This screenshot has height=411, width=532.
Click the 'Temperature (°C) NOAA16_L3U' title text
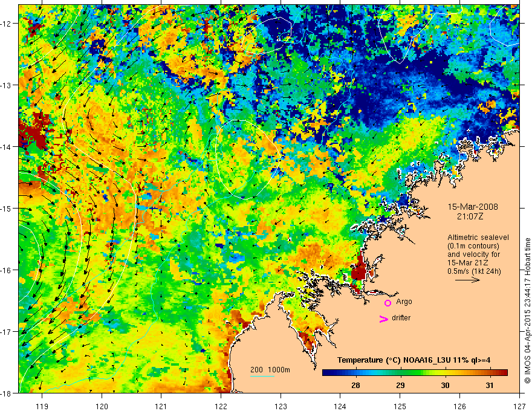[394, 360]
